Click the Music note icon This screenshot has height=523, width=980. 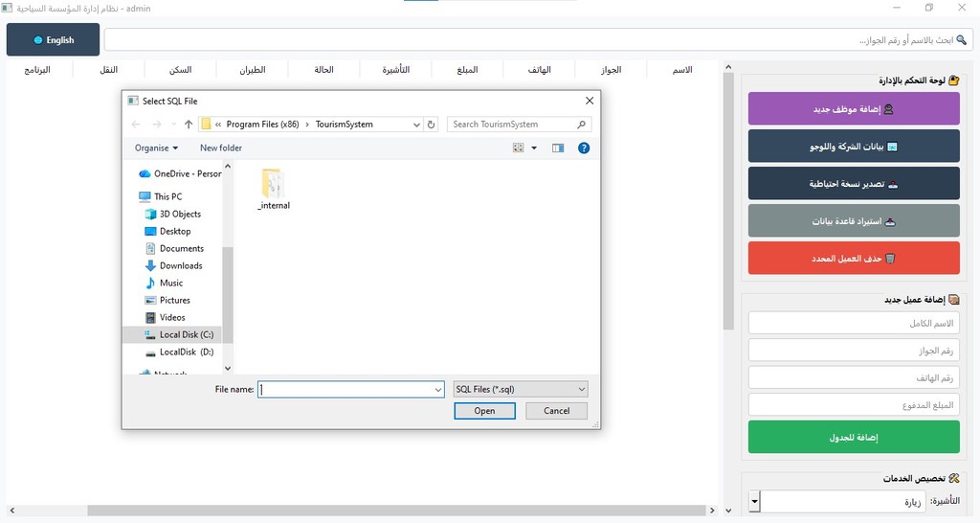(x=150, y=283)
